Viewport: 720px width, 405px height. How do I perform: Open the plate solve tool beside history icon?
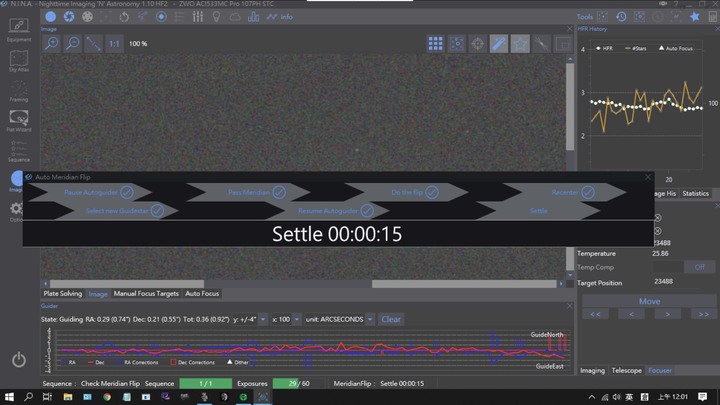coord(639,17)
